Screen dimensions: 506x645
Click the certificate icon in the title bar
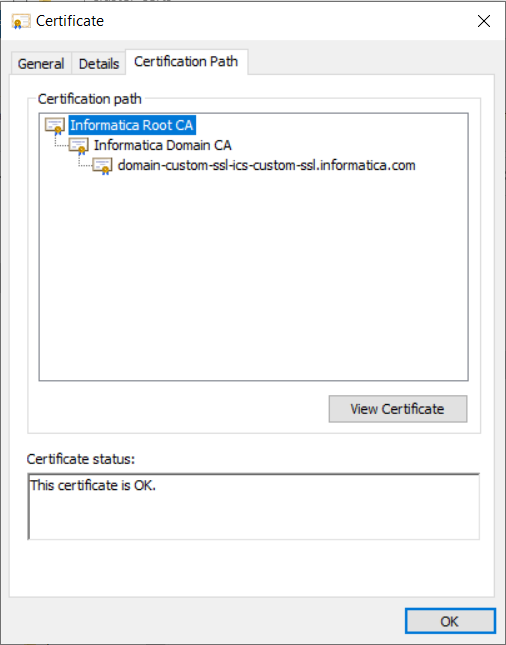click(x=21, y=21)
